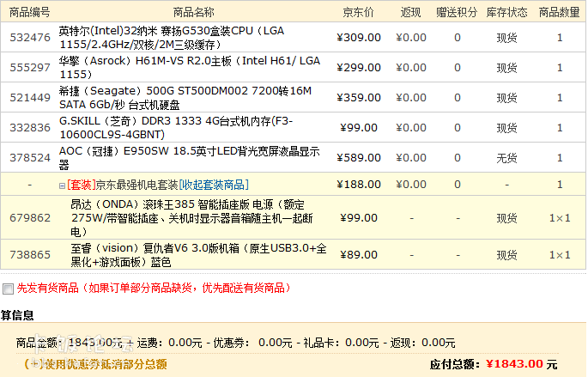Viewport: 588px width, 377px height.
Task: Select product number 332836
Action: pyautogui.click(x=30, y=128)
